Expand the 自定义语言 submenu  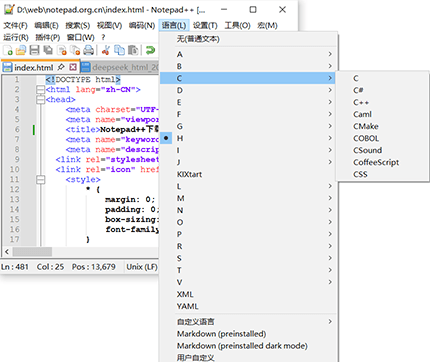coord(249,322)
